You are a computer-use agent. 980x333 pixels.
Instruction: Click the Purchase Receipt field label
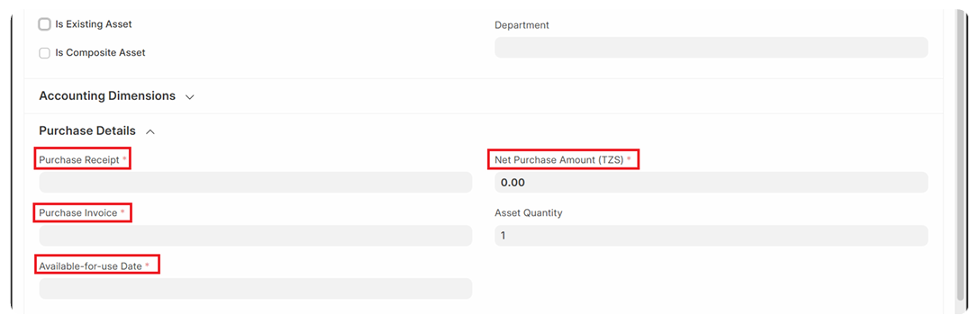pyautogui.click(x=78, y=160)
